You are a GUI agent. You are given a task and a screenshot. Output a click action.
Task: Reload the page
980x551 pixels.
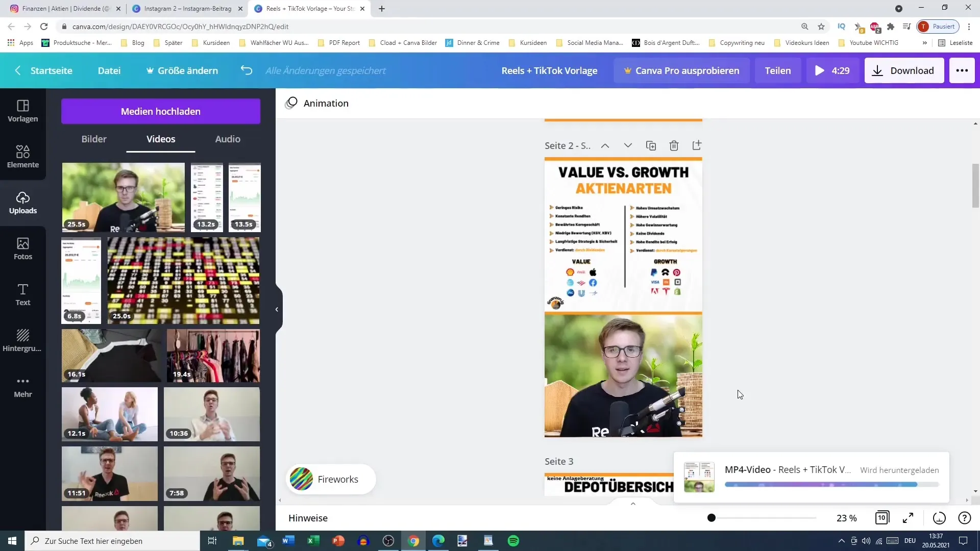(x=44, y=27)
